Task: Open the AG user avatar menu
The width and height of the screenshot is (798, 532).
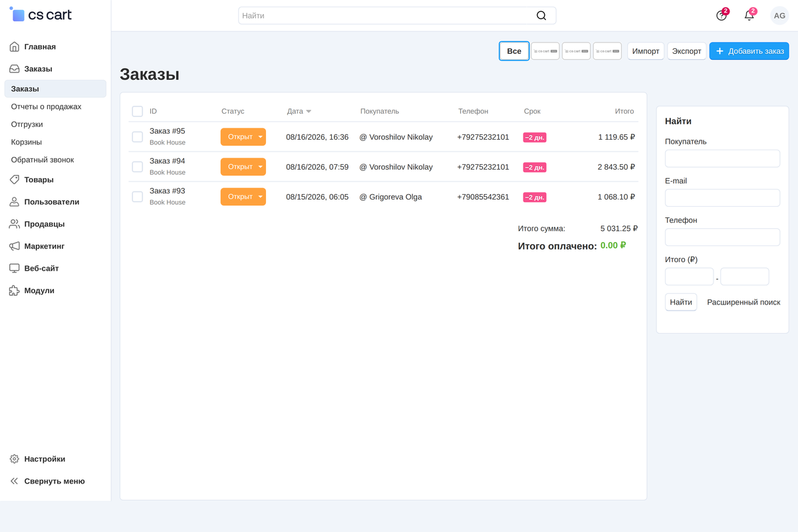Action: click(779, 15)
